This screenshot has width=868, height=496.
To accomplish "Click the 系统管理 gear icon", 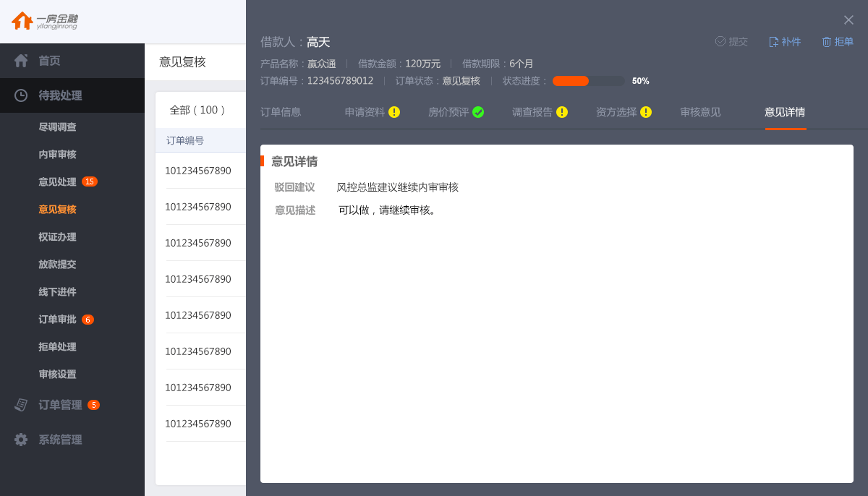I will [21, 440].
